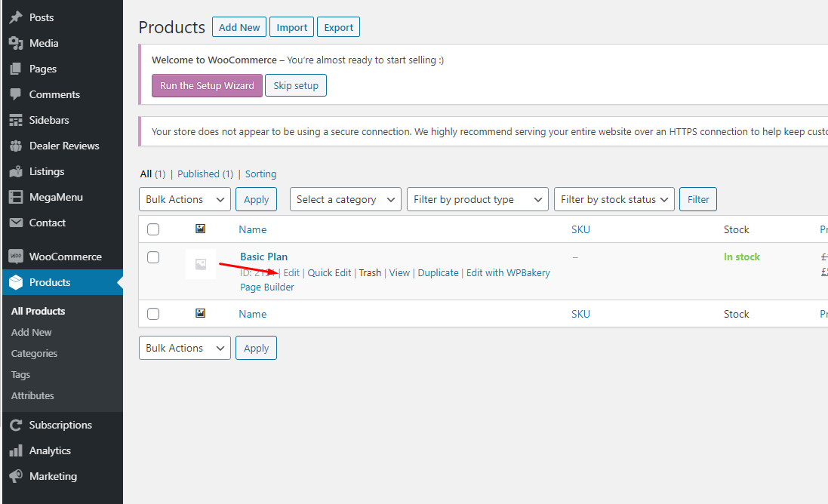Open Analytics via bar chart icon

click(x=16, y=450)
